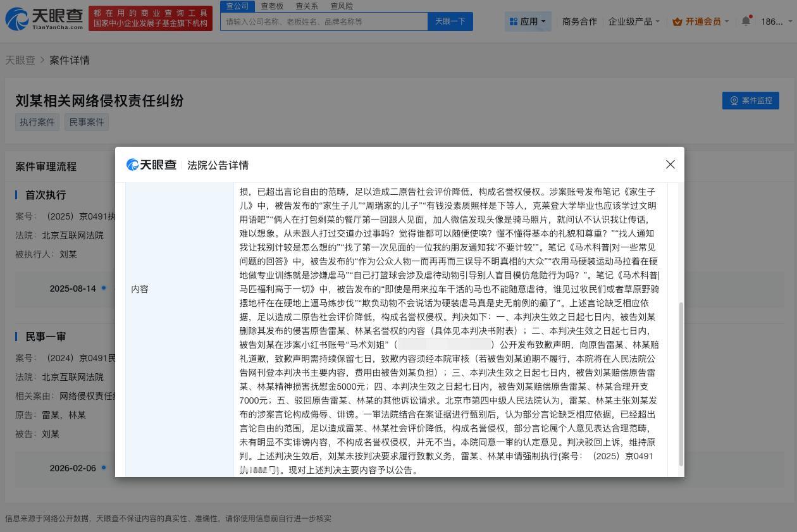Click the 案件监控 monitor button
Image resolution: width=797 pixels, height=532 pixels.
tap(750, 101)
